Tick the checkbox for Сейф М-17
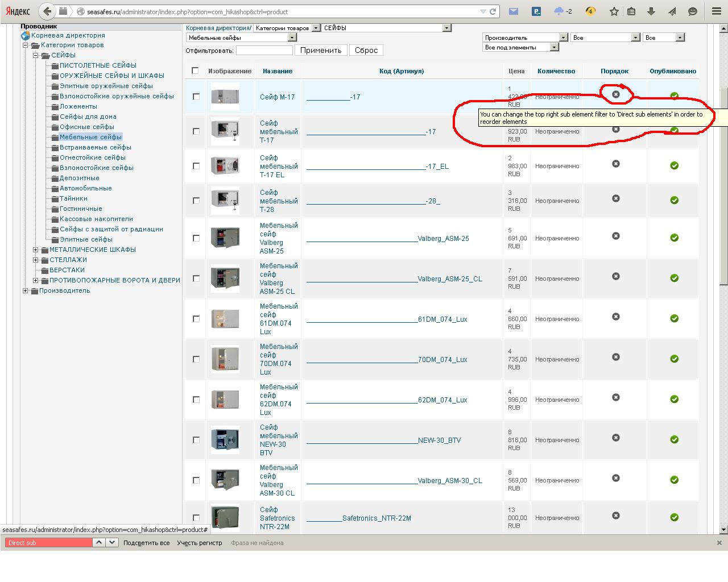The image size is (728, 582). (196, 97)
